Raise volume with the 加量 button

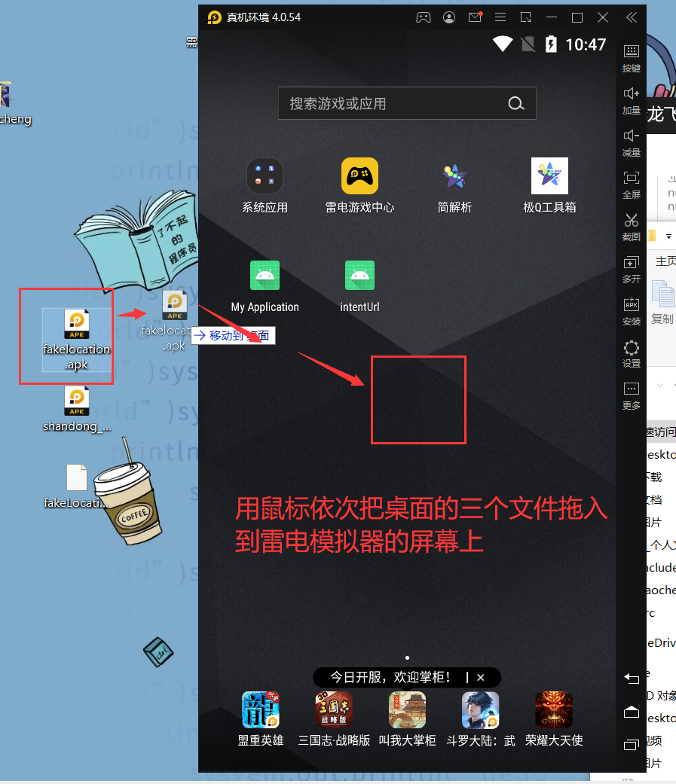[x=632, y=101]
